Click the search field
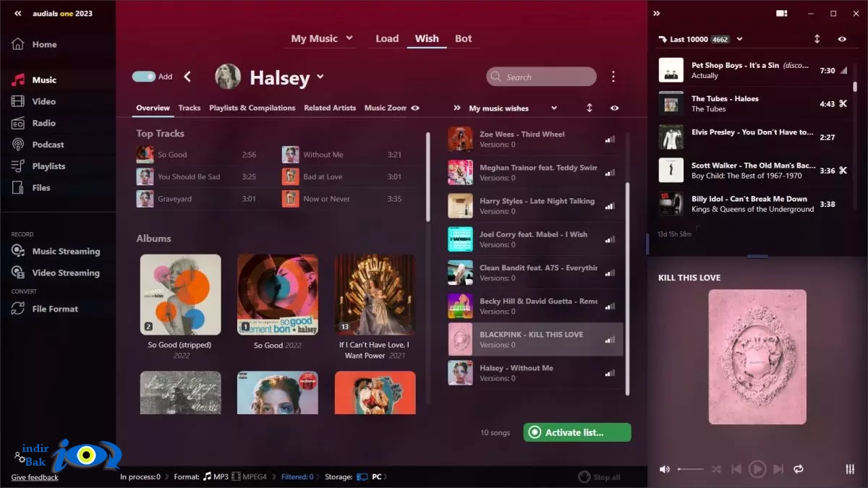Image resolution: width=868 pixels, height=488 pixels. pos(541,77)
